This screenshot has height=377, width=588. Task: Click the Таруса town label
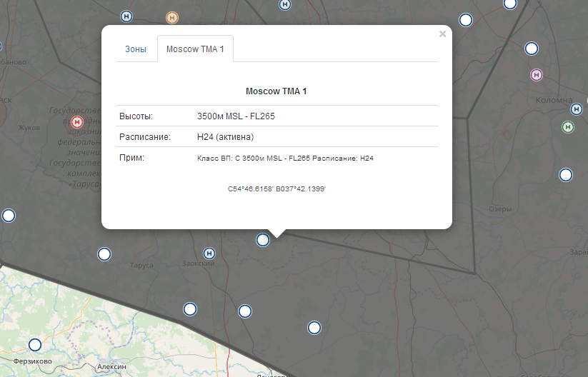(141, 266)
